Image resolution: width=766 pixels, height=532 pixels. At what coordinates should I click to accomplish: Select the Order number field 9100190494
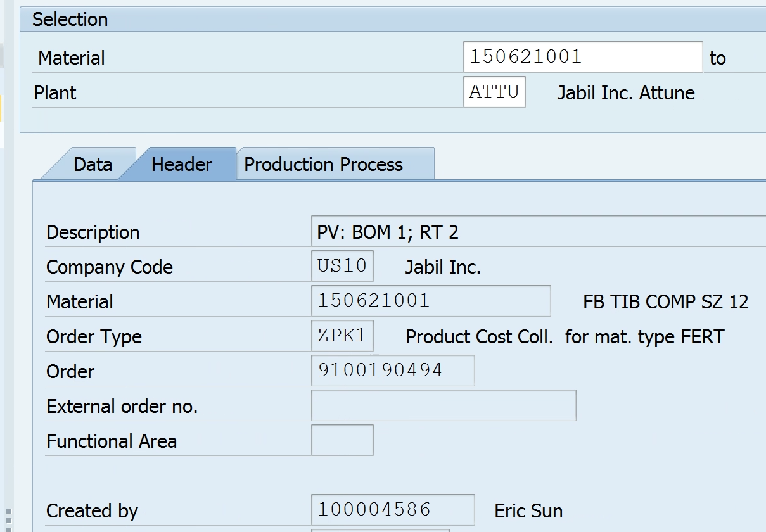[392, 370]
